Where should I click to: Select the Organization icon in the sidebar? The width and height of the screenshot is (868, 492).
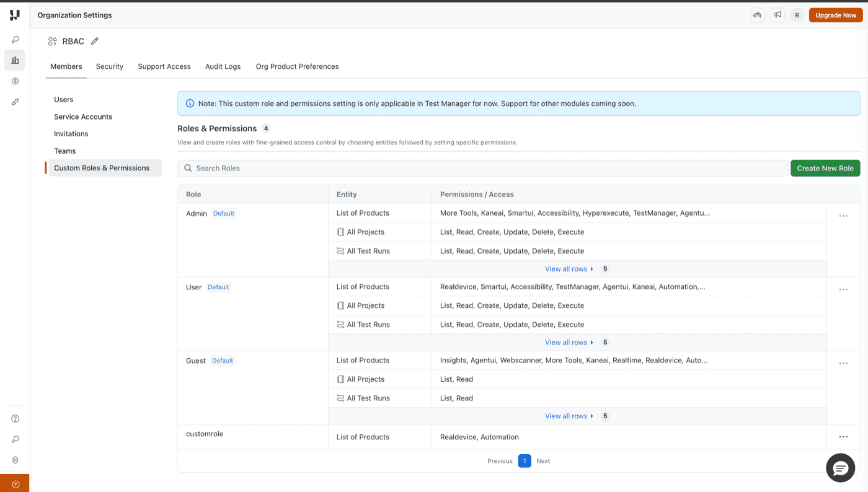[14, 59]
